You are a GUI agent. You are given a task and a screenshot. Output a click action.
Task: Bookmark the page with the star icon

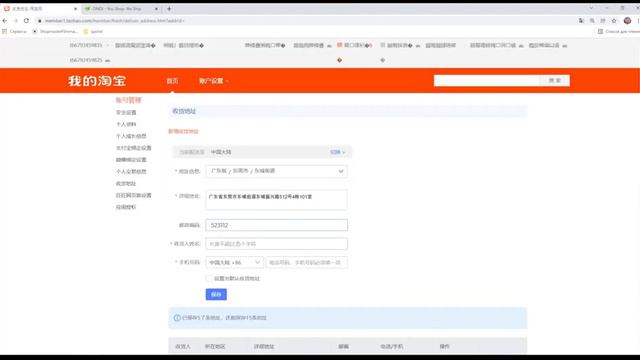pyautogui.click(x=614, y=20)
